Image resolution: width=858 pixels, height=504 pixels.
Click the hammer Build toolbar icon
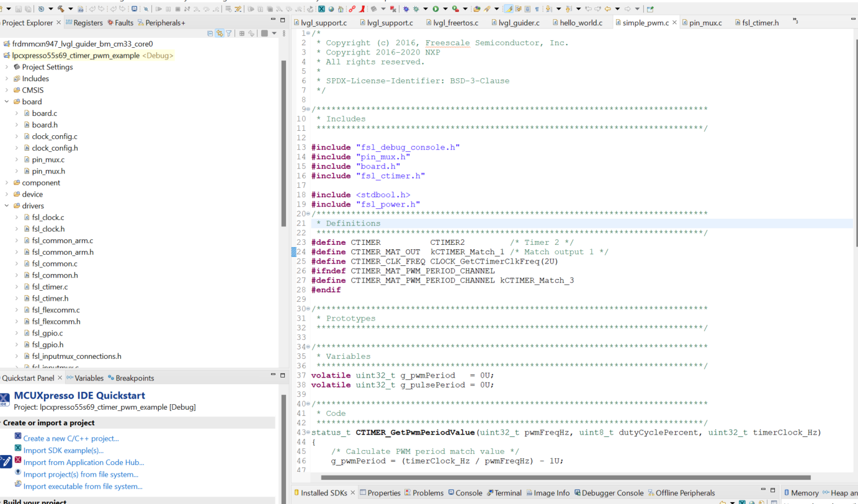(x=61, y=9)
